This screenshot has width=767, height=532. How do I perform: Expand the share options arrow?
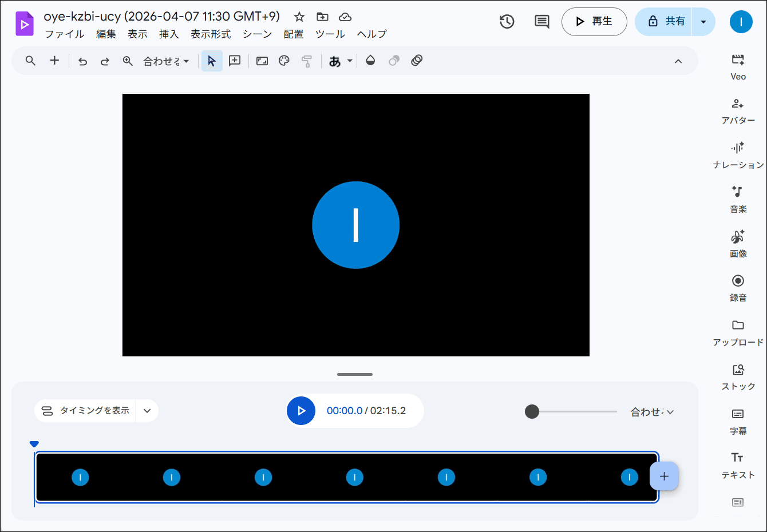(x=703, y=22)
